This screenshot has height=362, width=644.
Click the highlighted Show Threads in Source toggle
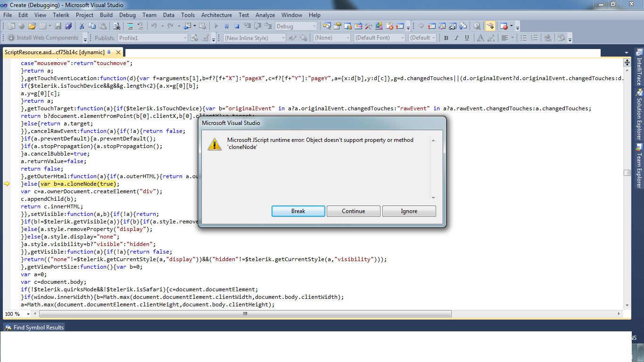pyautogui.click(x=491, y=26)
